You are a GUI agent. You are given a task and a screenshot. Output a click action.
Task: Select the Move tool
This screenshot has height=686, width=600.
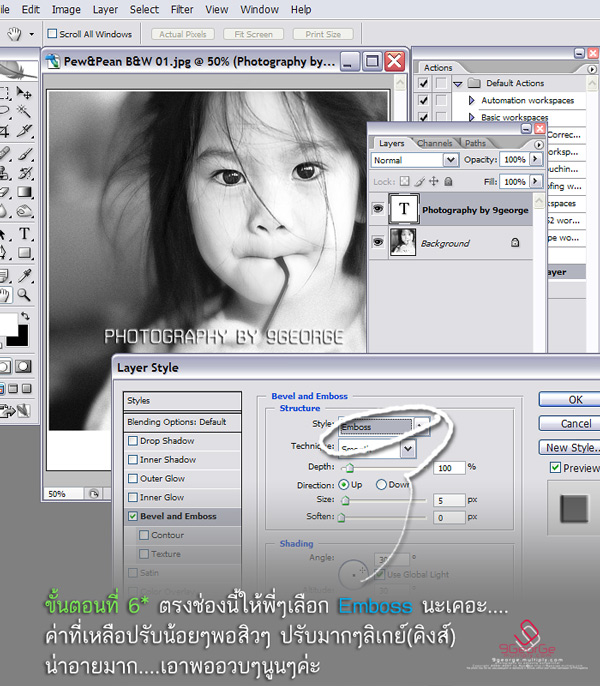[24, 93]
